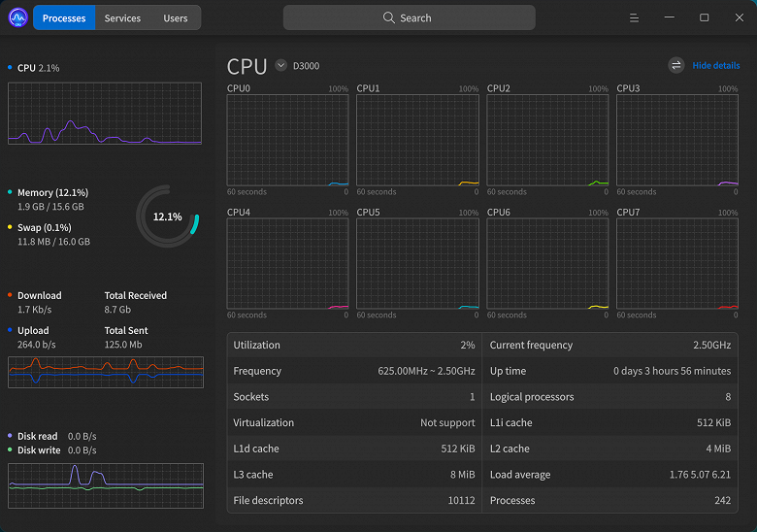Expand the CPU model dropdown arrow
757x532 pixels.
[281, 66]
